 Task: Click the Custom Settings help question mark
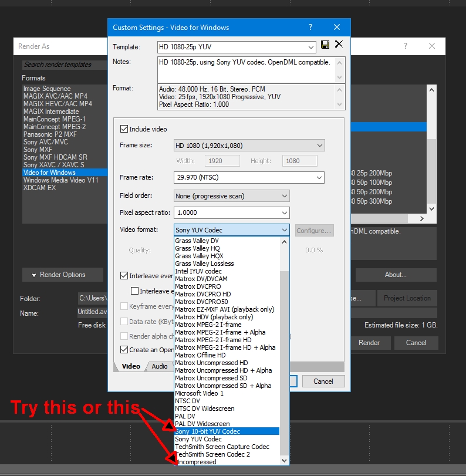[309, 28]
